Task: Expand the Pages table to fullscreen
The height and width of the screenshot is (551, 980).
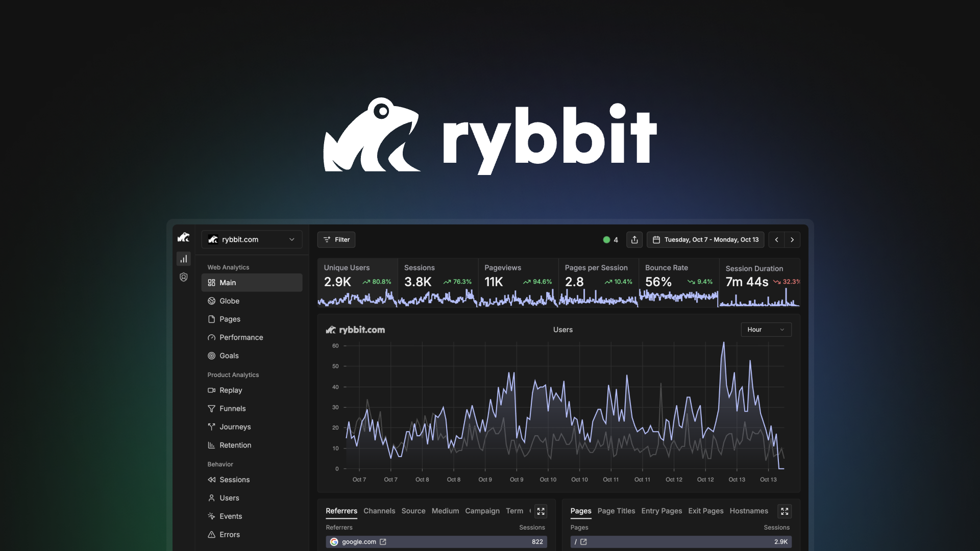Action: click(785, 511)
